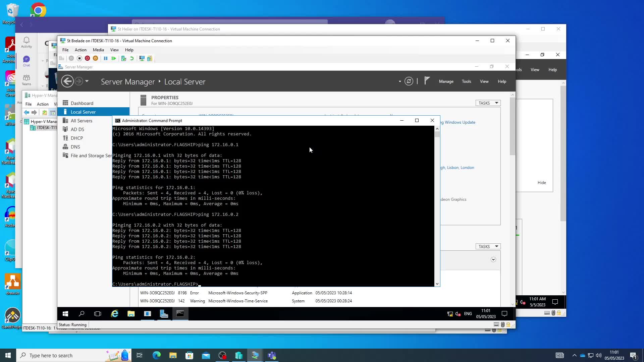Open Server Manager notifications flag

[x=427, y=81]
